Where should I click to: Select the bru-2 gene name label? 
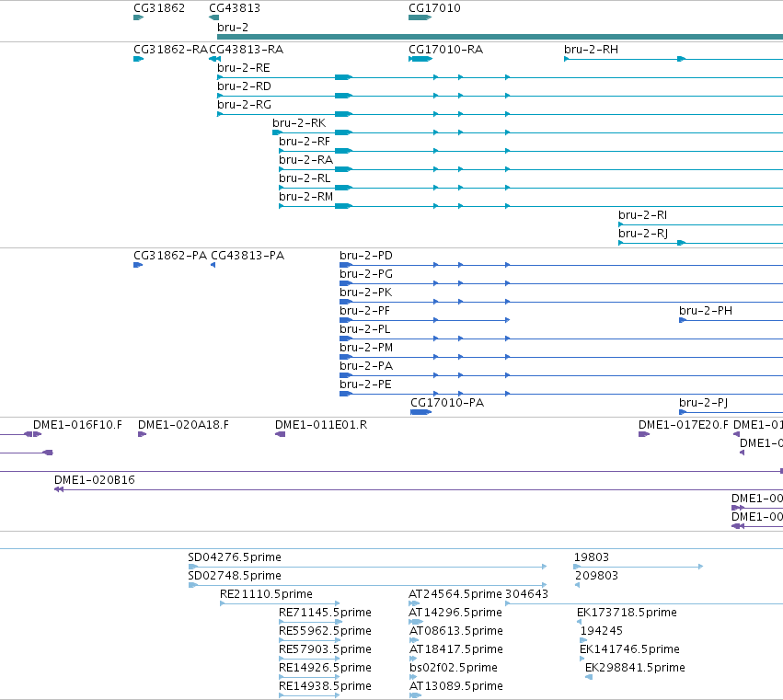(x=233, y=28)
